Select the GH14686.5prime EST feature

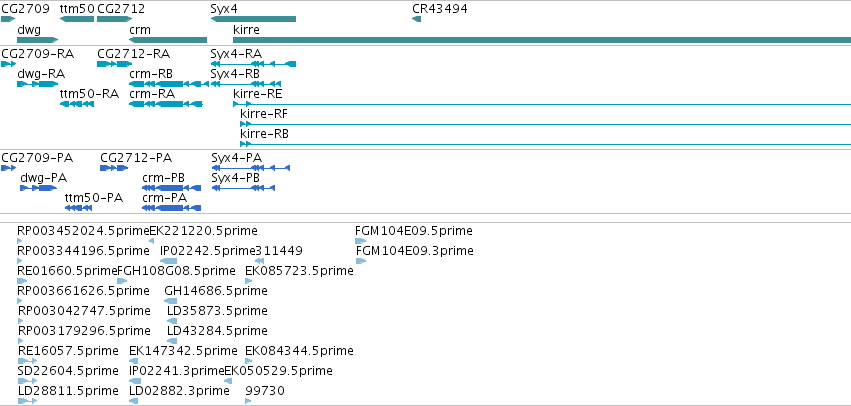tap(170, 301)
